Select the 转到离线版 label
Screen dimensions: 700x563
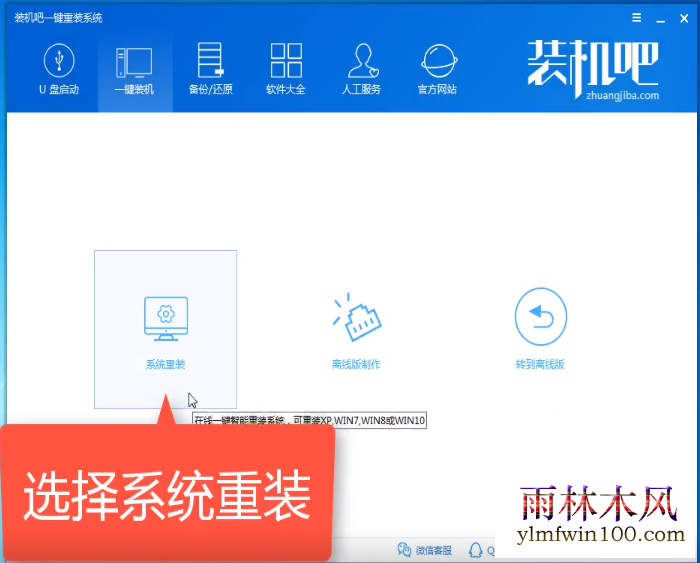click(x=540, y=364)
